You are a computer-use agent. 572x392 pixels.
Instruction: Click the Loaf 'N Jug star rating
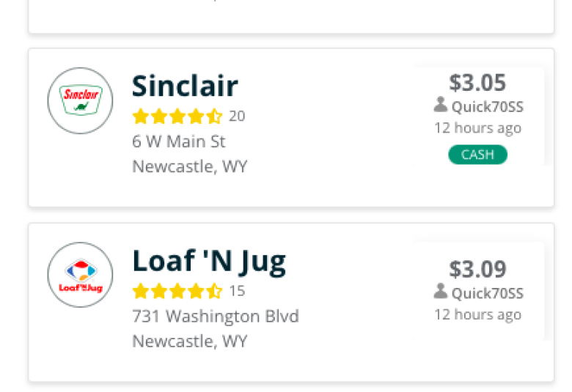pyautogui.click(x=177, y=291)
